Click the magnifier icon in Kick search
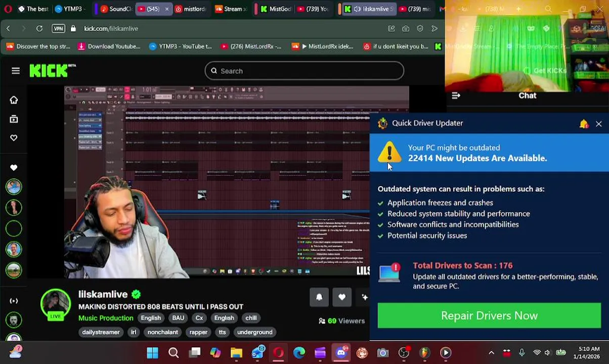609x364 pixels. 214,71
